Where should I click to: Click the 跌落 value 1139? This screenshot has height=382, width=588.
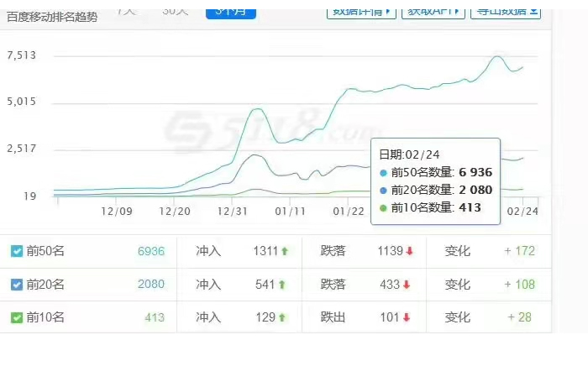[x=390, y=251]
